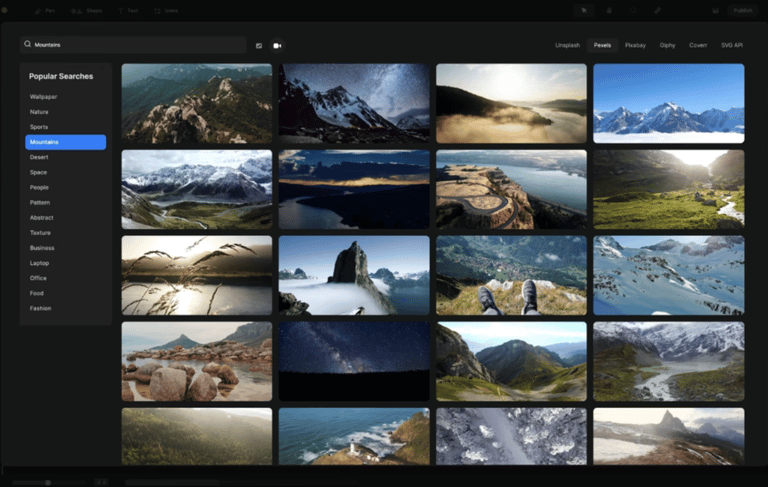768x487 pixels.
Task: Select the starry night snowy mountain thumbnail
Action: tap(354, 104)
